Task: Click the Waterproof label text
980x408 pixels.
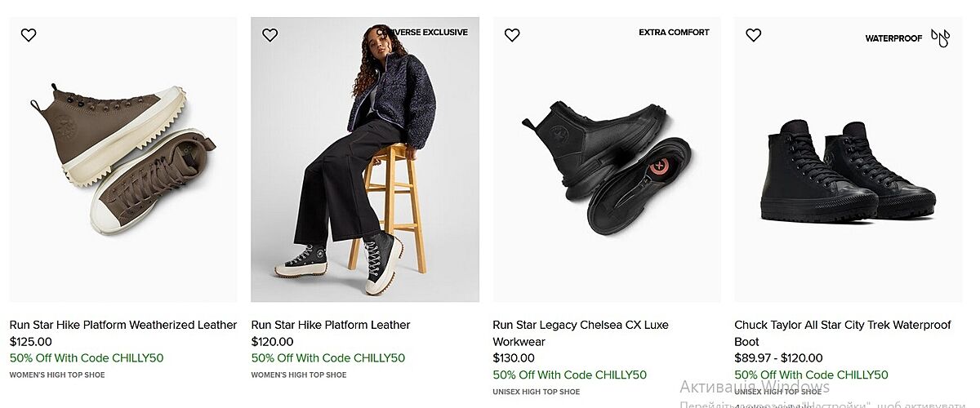Action: coord(893,38)
